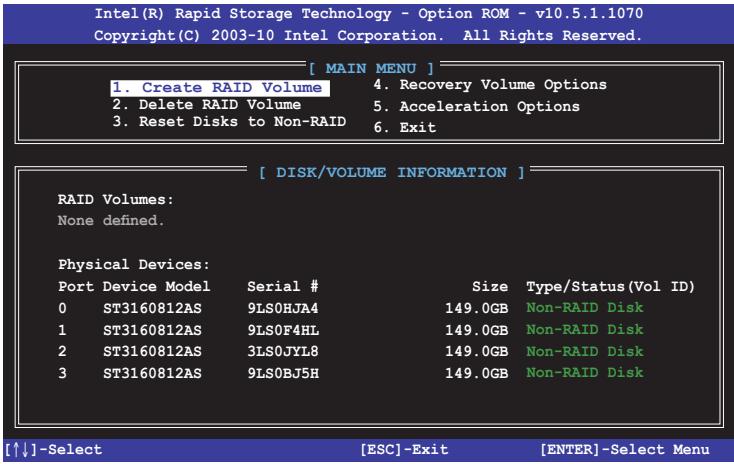Image resolution: width=734 pixels, height=464 pixels.
Task: Click the Intel copyright notice line
Action: click(367, 36)
